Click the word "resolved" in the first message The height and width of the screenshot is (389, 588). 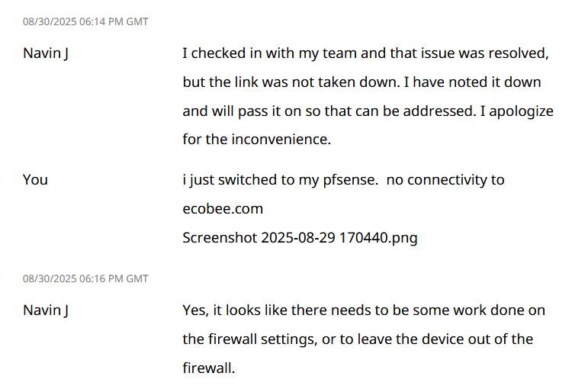(x=519, y=53)
